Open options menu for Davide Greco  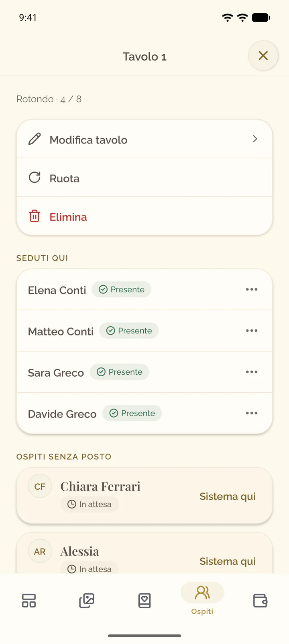[252, 413]
